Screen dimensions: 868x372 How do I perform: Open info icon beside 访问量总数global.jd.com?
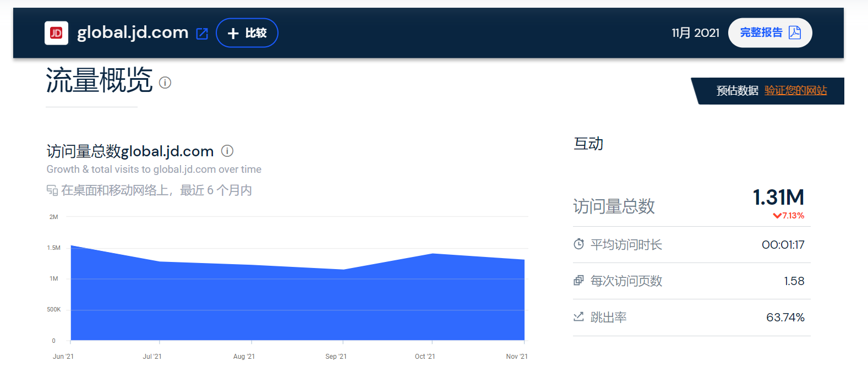point(227,151)
